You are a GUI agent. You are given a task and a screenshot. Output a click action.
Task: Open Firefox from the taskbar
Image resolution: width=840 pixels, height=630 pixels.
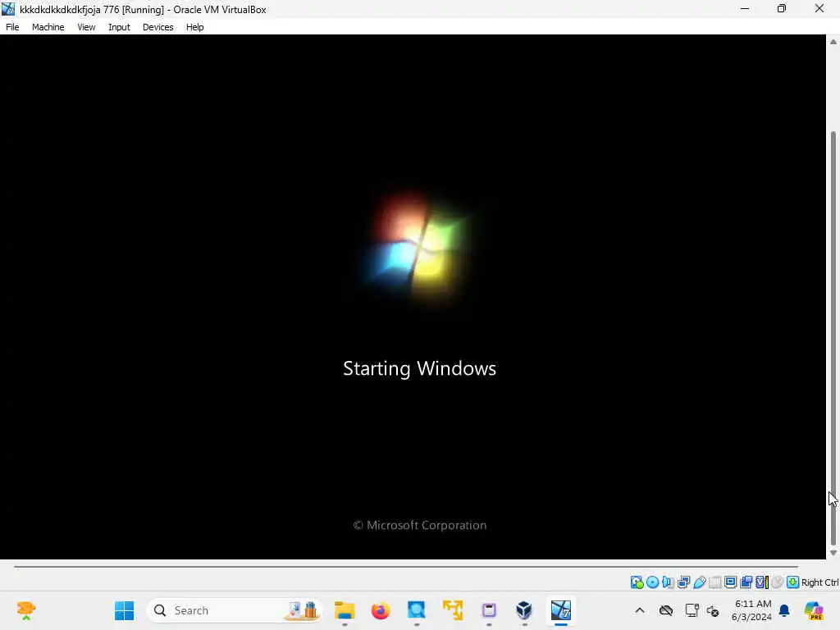tap(381, 610)
